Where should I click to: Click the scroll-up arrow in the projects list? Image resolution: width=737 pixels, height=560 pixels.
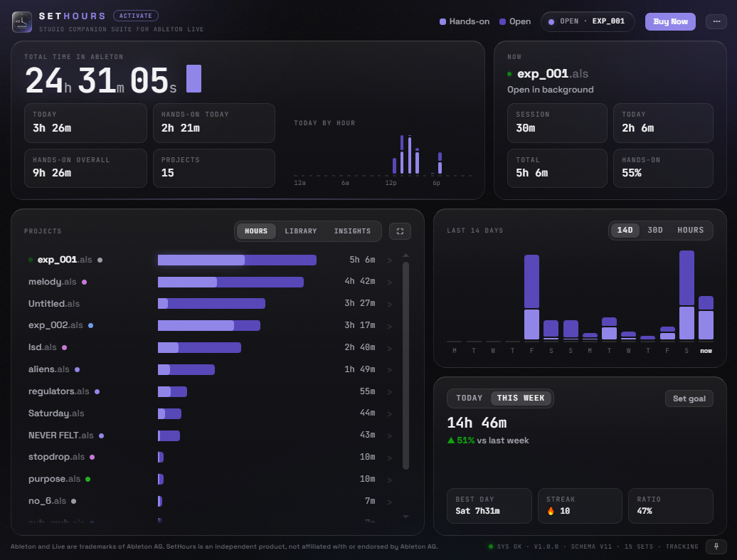pyautogui.click(x=405, y=255)
